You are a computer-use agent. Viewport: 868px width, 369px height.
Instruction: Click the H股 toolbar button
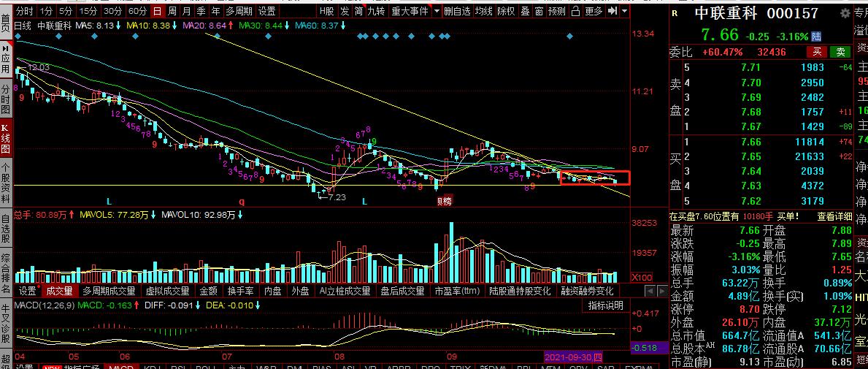click(326, 11)
